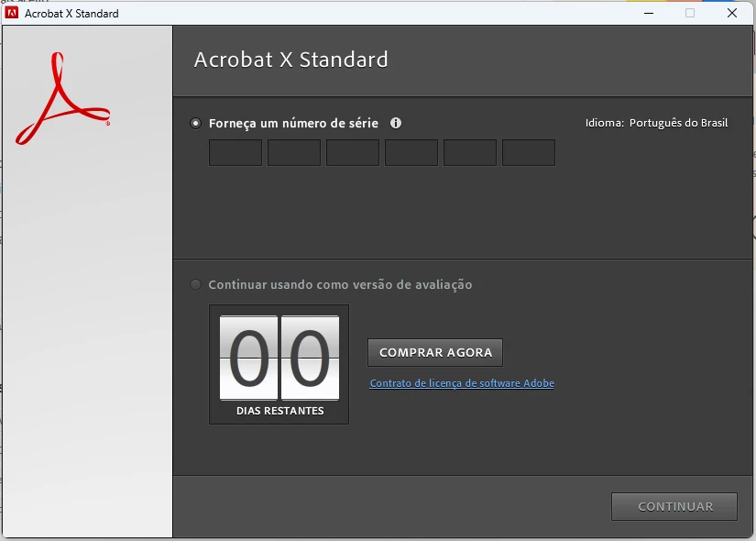756x541 pixels.
Task: Click the serial number info icon
Action: pos(396,123)
